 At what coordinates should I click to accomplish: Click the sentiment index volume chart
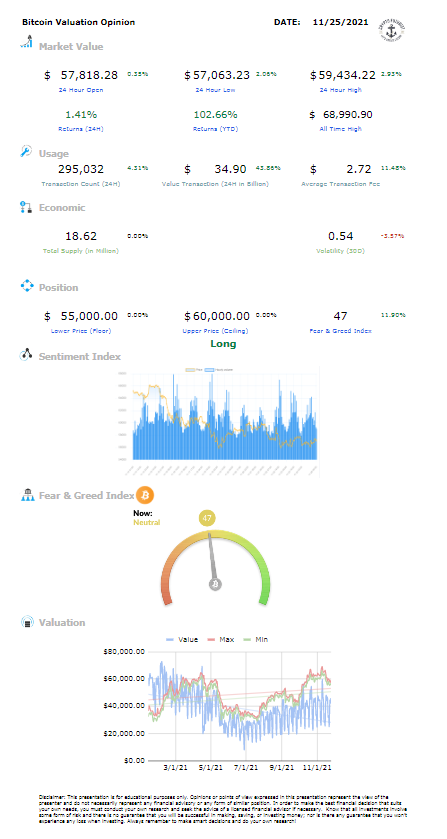click(x=218, y=422)
